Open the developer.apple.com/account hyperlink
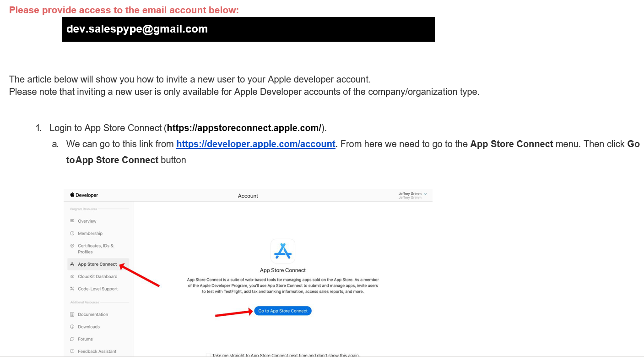644x357 pixels. pyautogui.click(x=256, y=144)
